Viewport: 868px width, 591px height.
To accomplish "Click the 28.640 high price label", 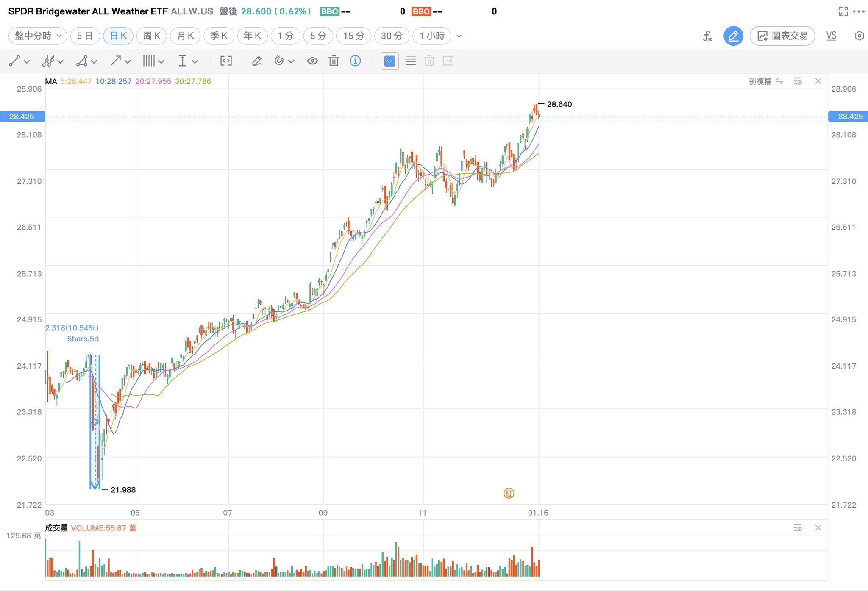I will click(x=559, y=104).
